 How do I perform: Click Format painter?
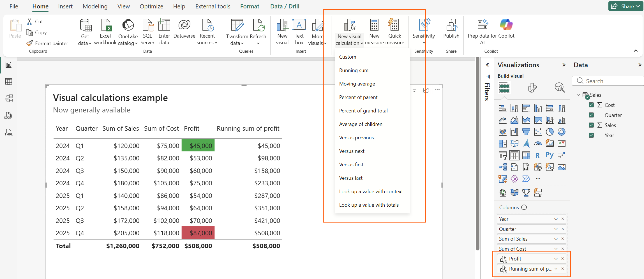click(x=47, y=43)
